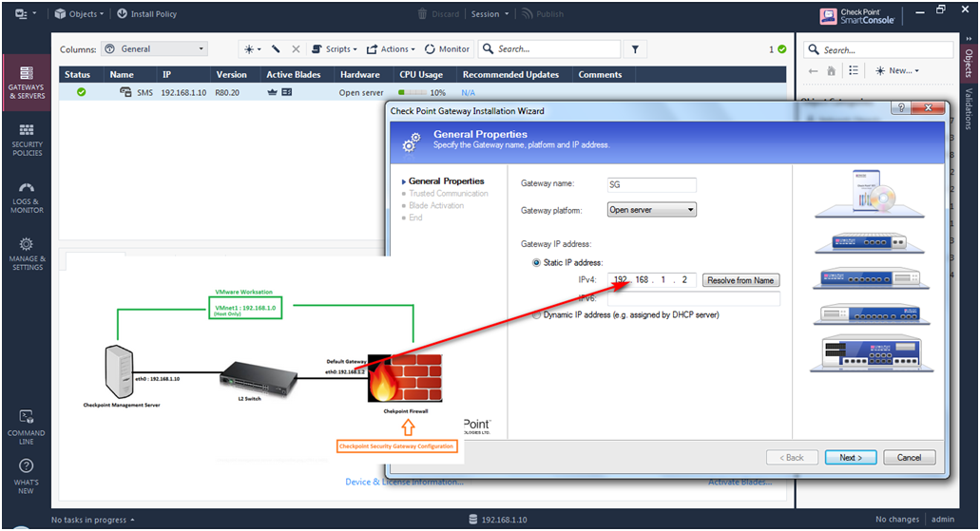This screenshot has width=980, height=531.
Task: Click the SMS IP 192.168.1.10 cell
Action: click(183, 92)
